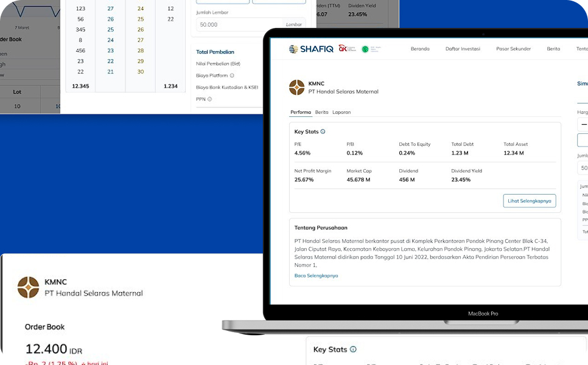
Task: Click the Baca Selengkapnya link
Action: coord(316,276)
